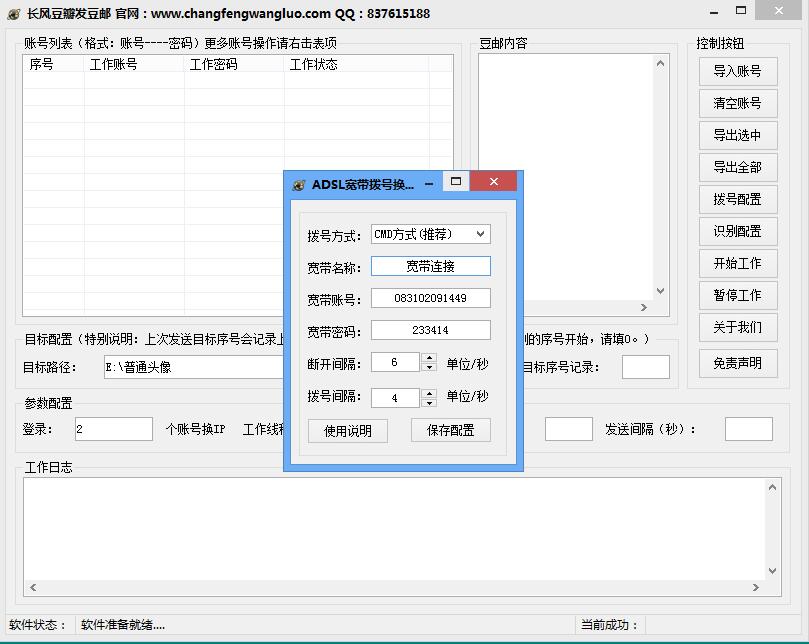Click the main window title bar app icon
This screenshot has height=644, width=809.
(x=14, y=13)
